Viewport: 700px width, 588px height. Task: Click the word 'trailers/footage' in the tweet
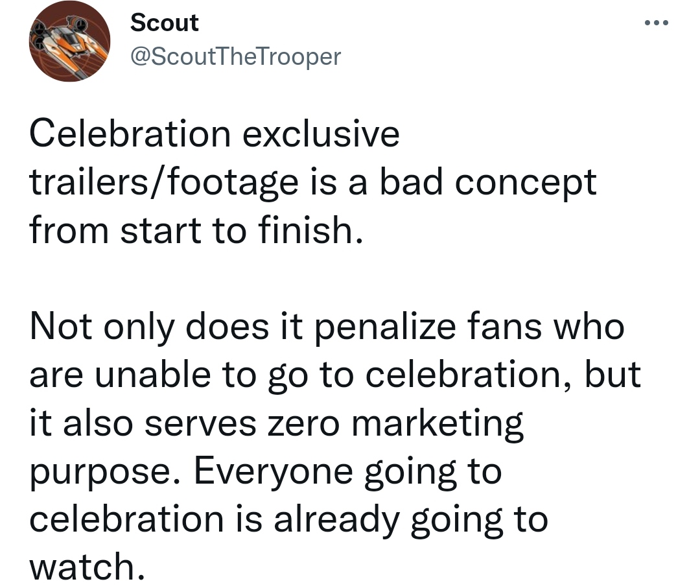tap(164, 183)
